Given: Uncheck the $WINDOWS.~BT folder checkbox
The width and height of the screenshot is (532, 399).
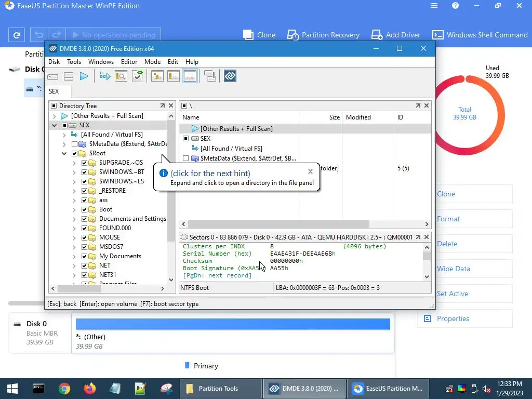Looking at the screenshot, I should click(85, 172).
